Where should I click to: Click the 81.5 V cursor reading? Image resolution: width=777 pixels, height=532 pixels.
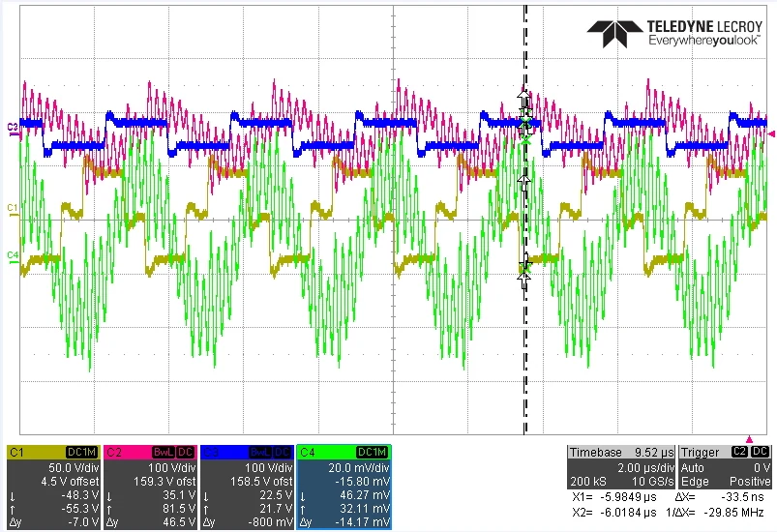179,509
